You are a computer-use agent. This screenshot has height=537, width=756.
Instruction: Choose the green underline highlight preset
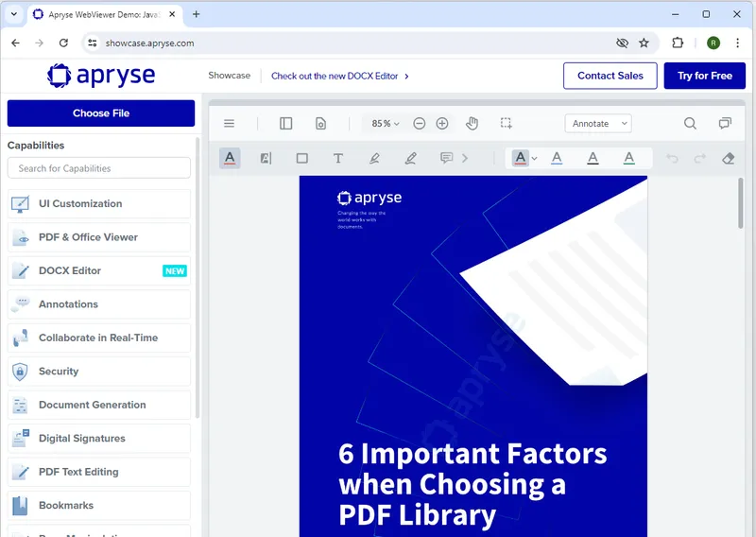pos(629,158)
